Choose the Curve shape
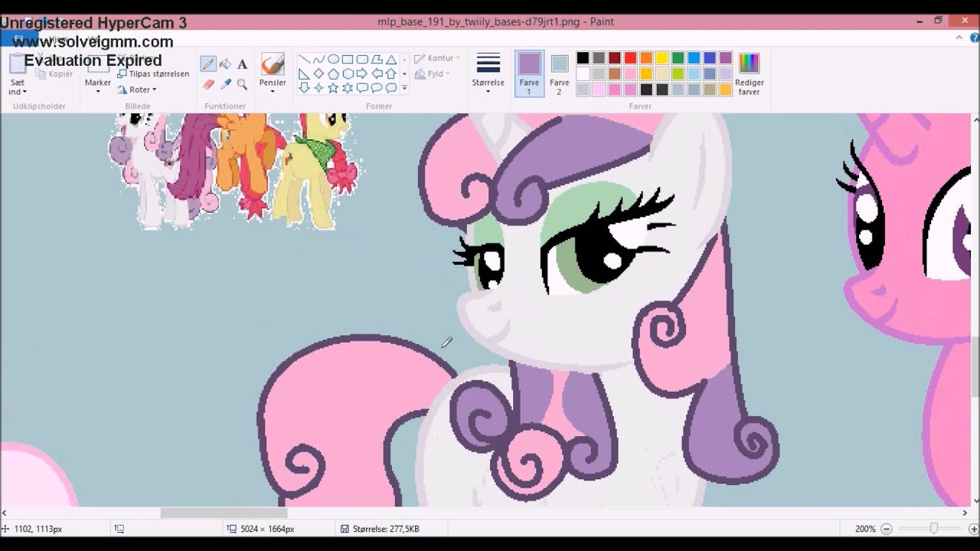This screenshot has height=551, width=980. pyautogui.click(x=318, y=60)
